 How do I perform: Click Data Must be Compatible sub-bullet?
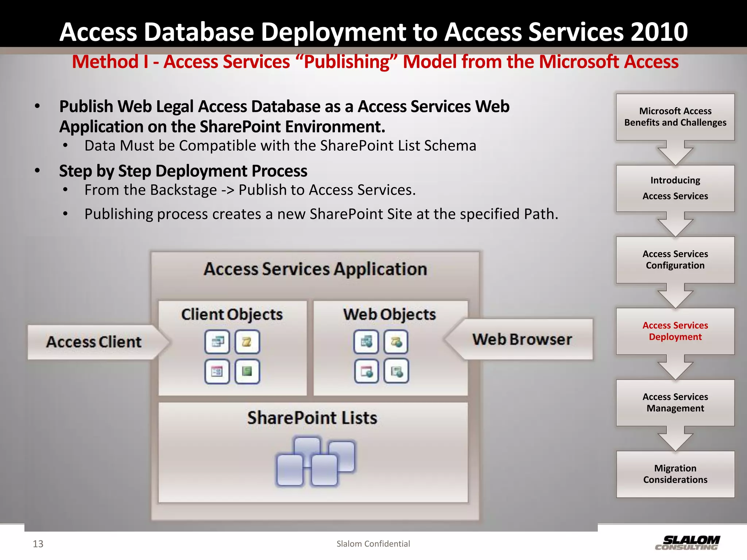click(280, 145)
